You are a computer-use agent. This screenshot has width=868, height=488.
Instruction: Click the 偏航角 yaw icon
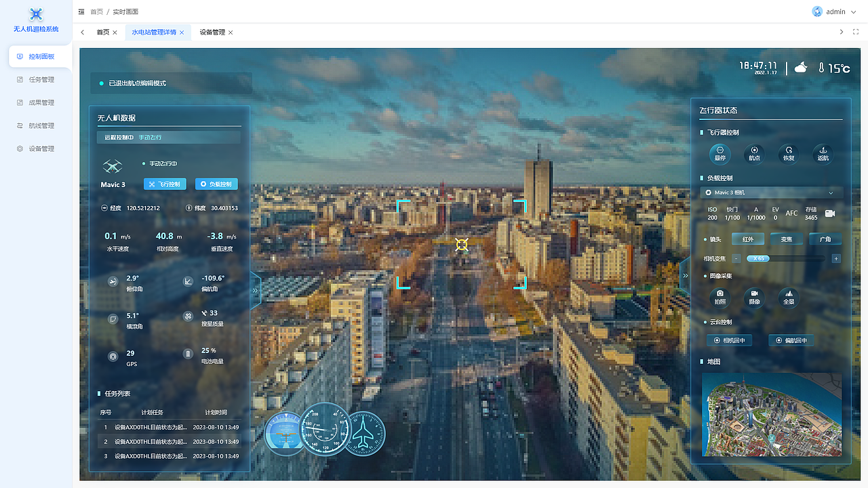coord(188,281)
